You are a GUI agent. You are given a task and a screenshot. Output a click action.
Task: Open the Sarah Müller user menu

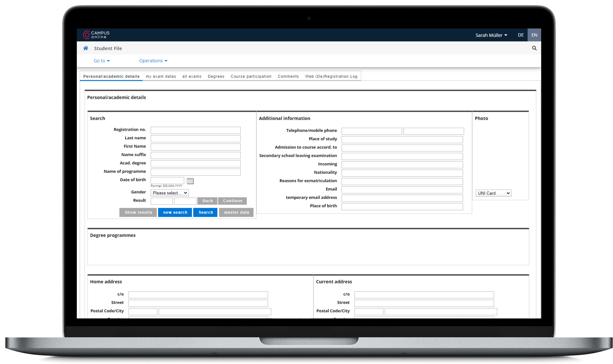491,35
